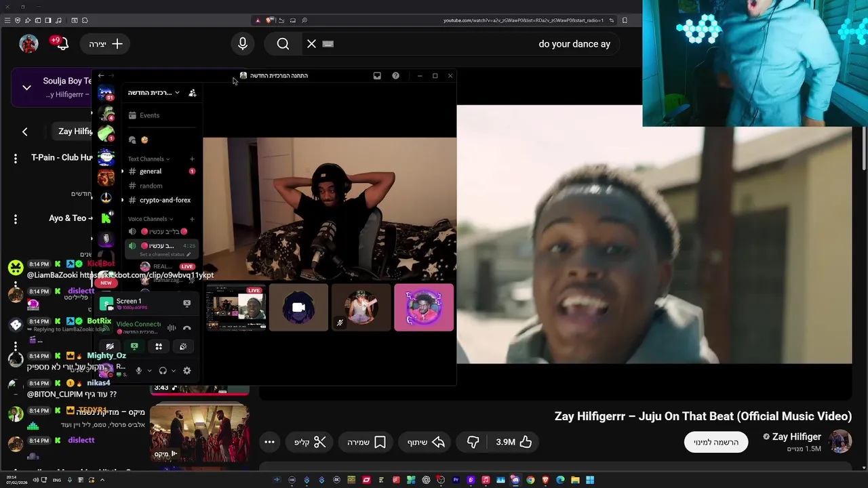This screenshot has width=868, height=488.
Task: Open Discord activities button
Action: [x=159, y=346]
